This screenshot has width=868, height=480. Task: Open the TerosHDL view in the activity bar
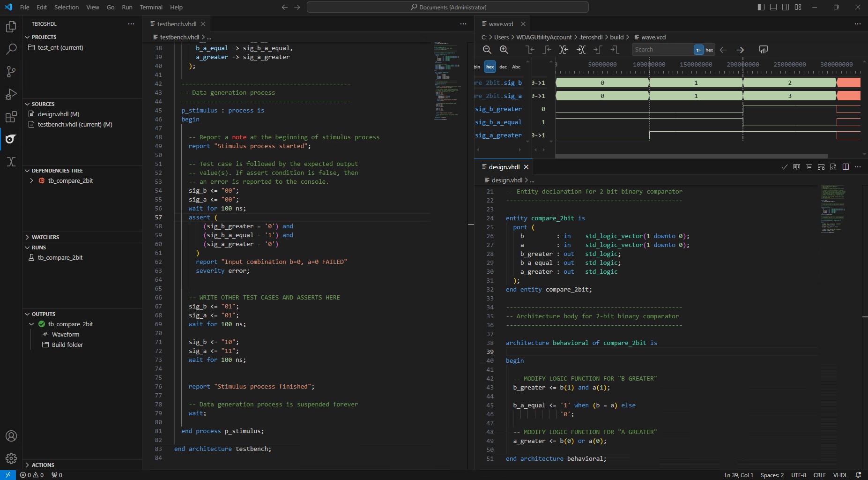tap(11, 139)
